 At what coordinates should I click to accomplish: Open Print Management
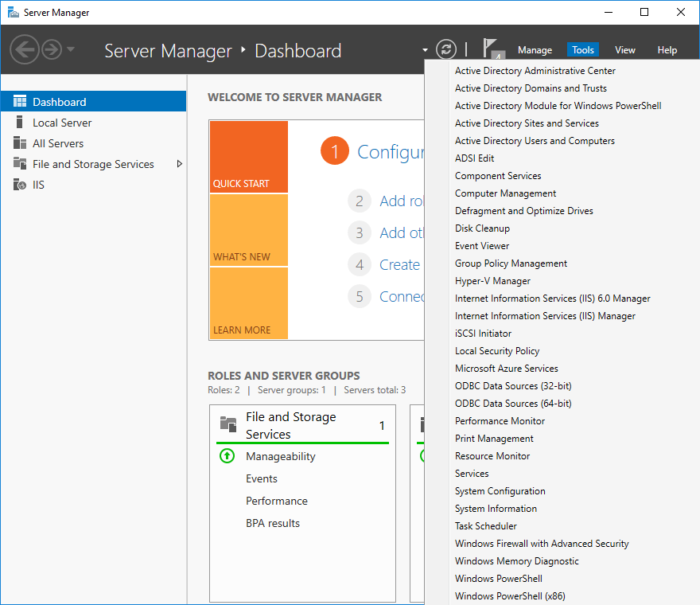[x=494, y=439]
